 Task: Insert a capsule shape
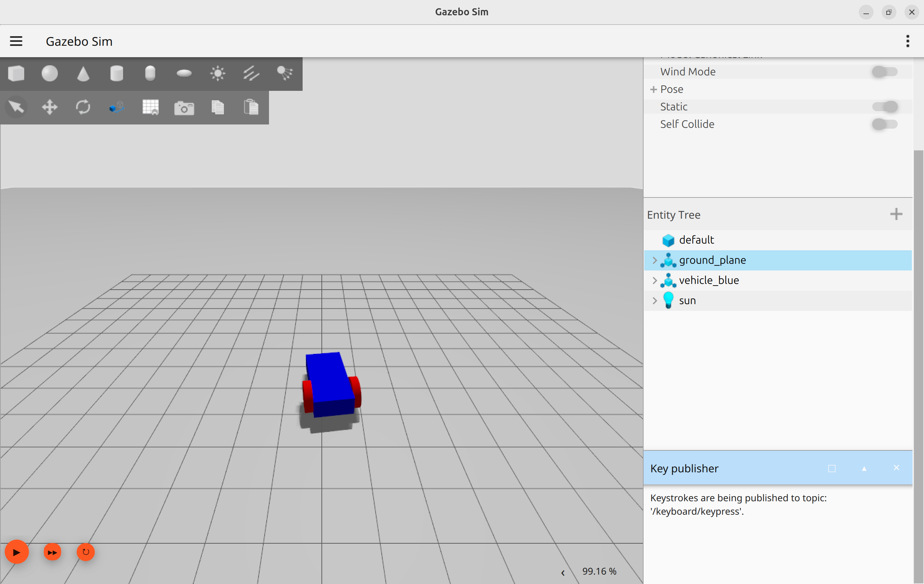[x=150, y=73]
